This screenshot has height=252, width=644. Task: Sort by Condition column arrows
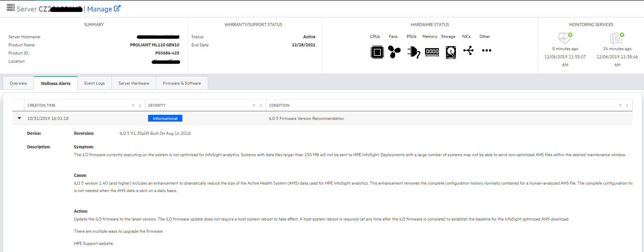627,106
